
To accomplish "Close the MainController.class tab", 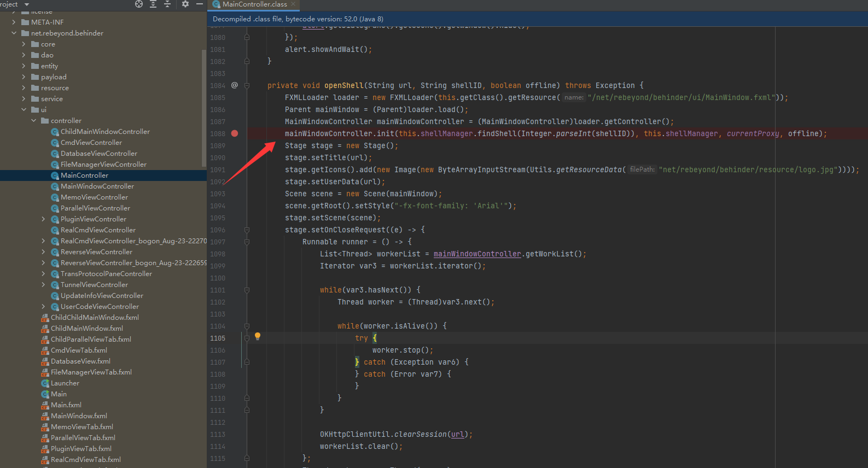I will pos(293,4).
